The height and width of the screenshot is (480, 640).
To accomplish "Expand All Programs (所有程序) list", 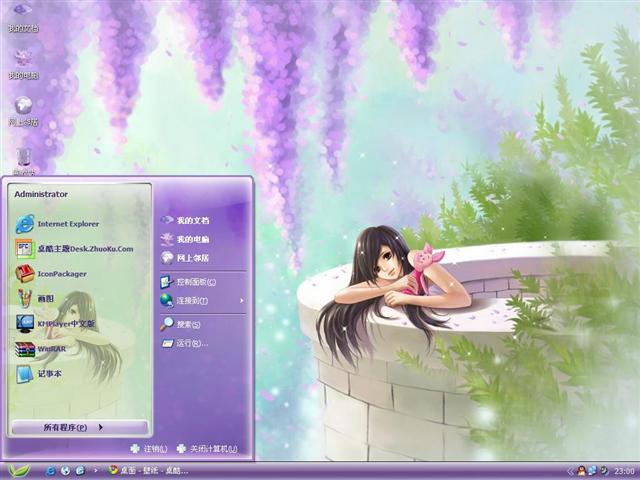I will click(80, 427).
